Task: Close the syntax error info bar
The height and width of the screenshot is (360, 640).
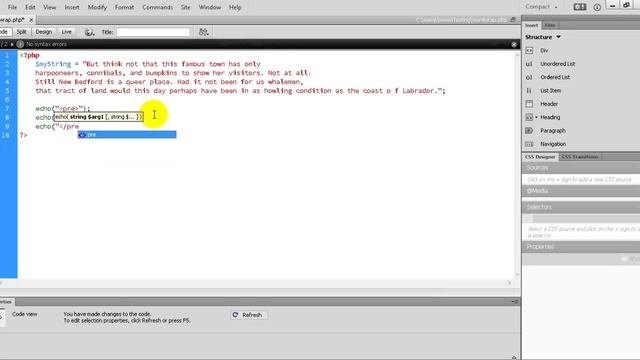Action: click(x=514, y=44)
